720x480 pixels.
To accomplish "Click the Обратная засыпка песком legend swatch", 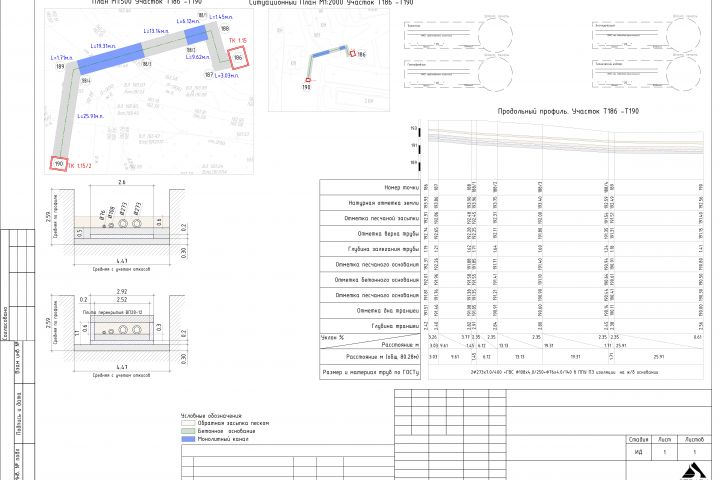I will pos(188,424).
